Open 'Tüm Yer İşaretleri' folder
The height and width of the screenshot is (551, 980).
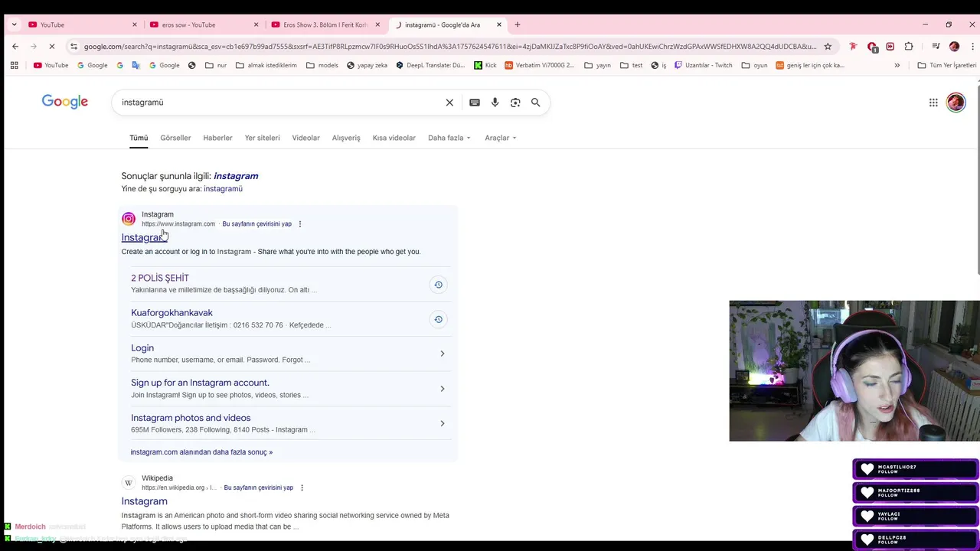pos(946,65)
